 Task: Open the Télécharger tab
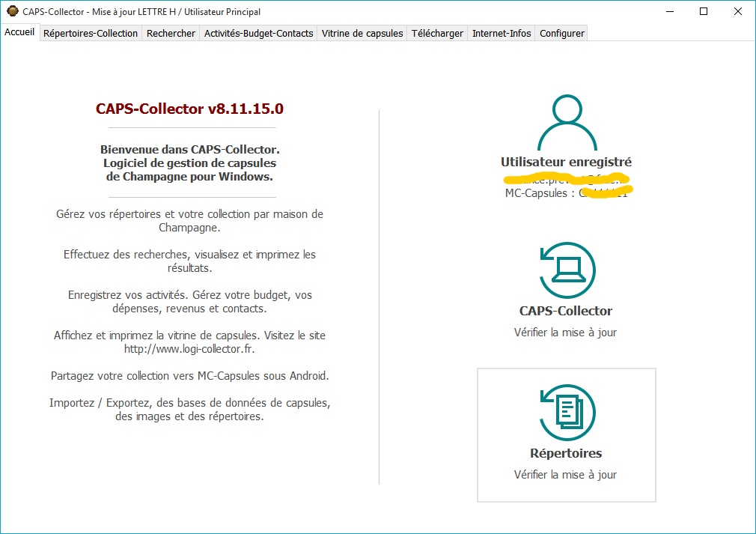(437, 33)
